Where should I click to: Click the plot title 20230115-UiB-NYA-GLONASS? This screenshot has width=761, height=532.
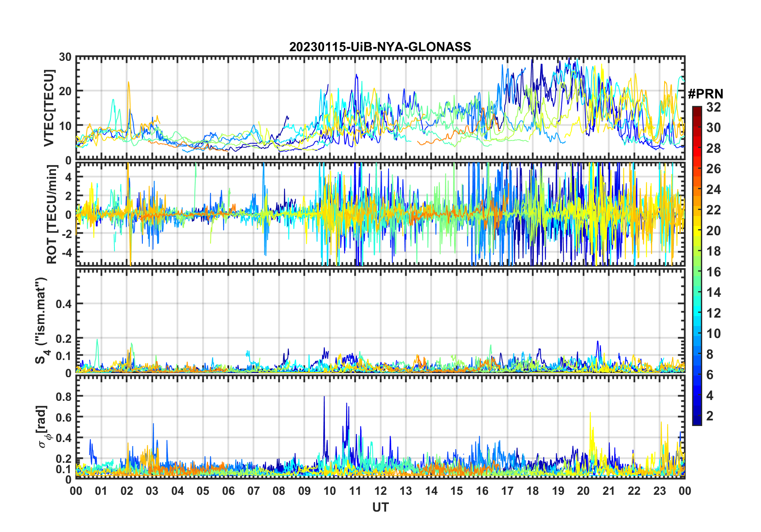(x=380, y=47)
